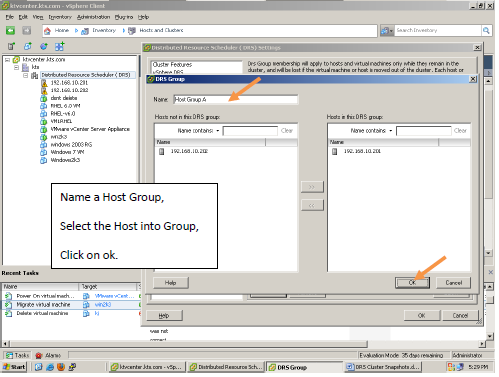Open the Plug-ins menu
Screen dimensions: 499x377
[x=124, y=17]
